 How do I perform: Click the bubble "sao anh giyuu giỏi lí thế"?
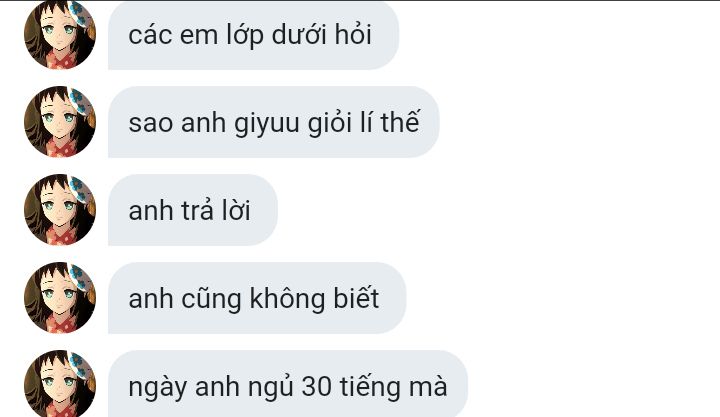274,122
